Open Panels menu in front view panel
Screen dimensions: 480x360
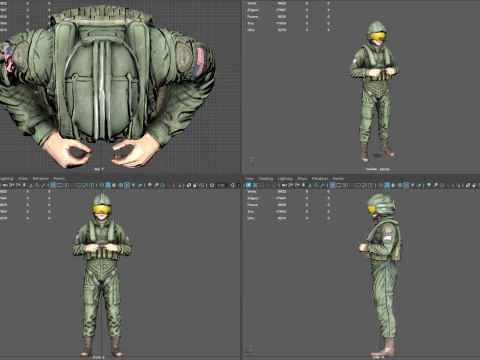click(x=59, y=178)
